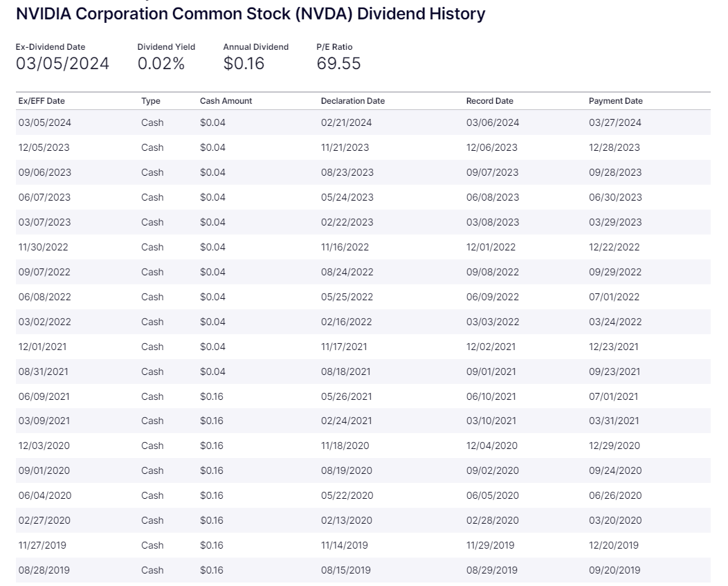Screen dimensions: 728x586
Task: Select declaration date 08/19/2020
Action: [x=347, y=471]
